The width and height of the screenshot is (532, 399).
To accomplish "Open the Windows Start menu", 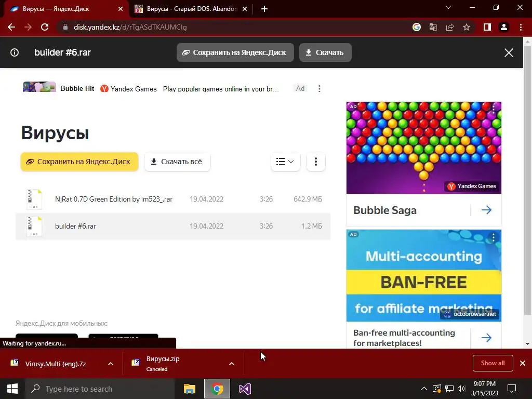I will point(12,389).
